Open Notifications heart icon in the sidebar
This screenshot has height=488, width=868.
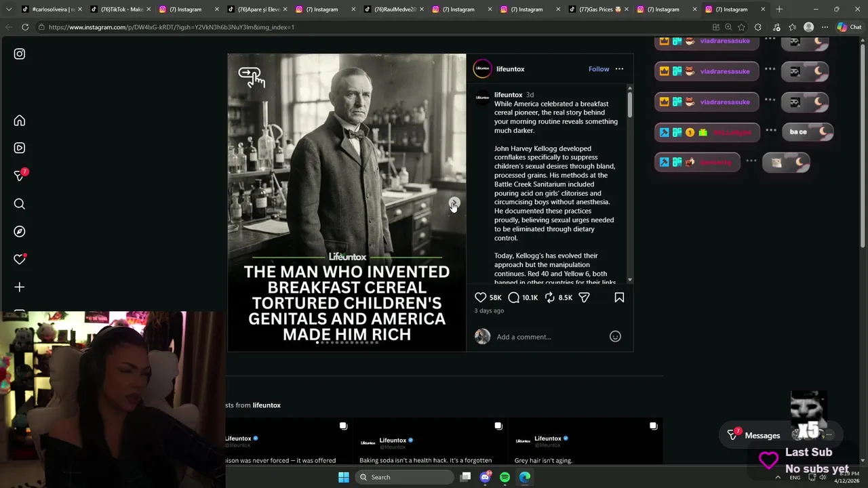[x=20, y=260]
